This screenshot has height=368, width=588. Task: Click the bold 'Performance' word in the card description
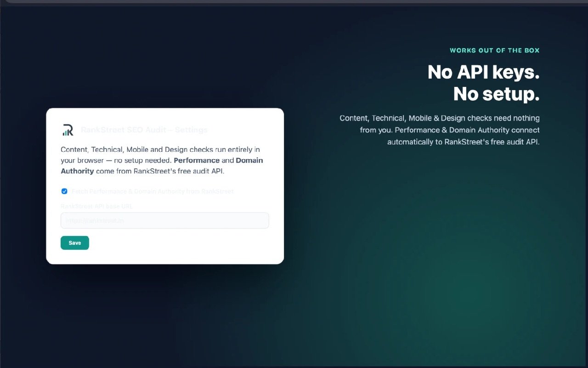click(x=197, y=161)
